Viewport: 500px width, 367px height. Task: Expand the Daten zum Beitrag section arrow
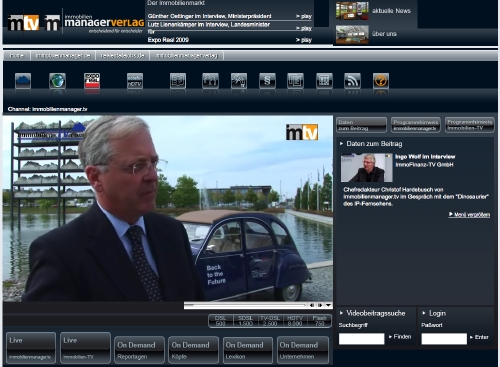tap(341, 144)
